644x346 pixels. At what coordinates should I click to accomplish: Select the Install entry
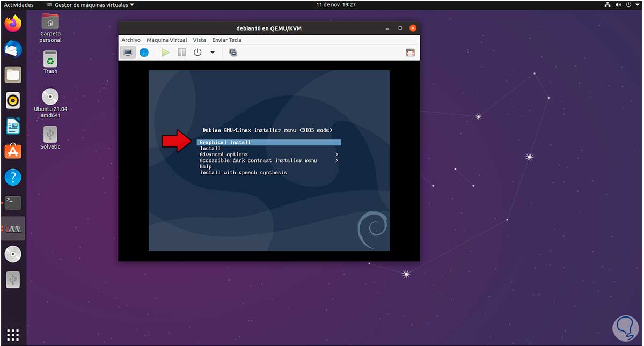pyautogui.click(x=210, y=149)
